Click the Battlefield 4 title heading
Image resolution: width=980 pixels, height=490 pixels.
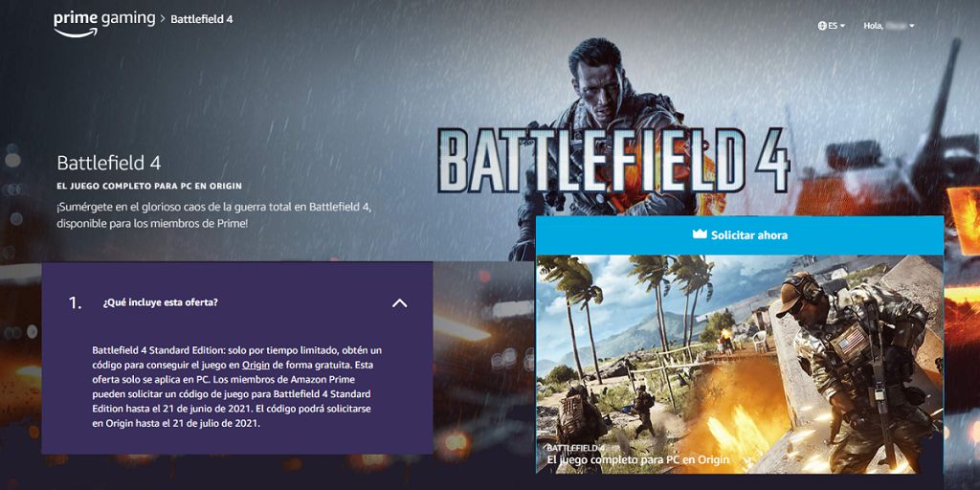109,163
